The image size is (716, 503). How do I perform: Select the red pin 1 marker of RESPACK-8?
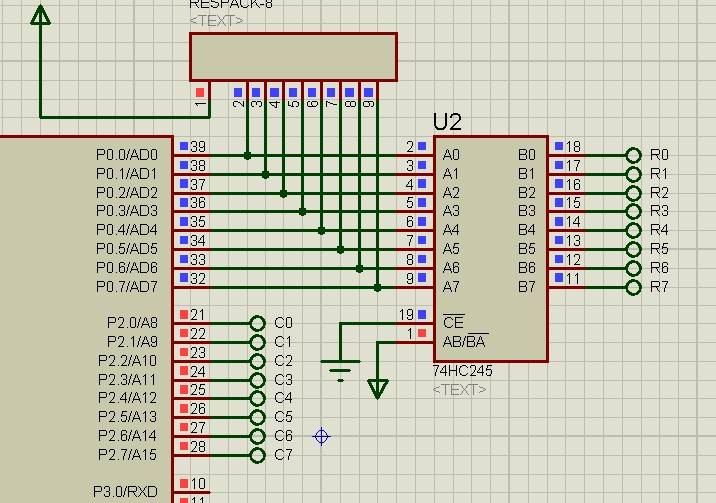200,93
